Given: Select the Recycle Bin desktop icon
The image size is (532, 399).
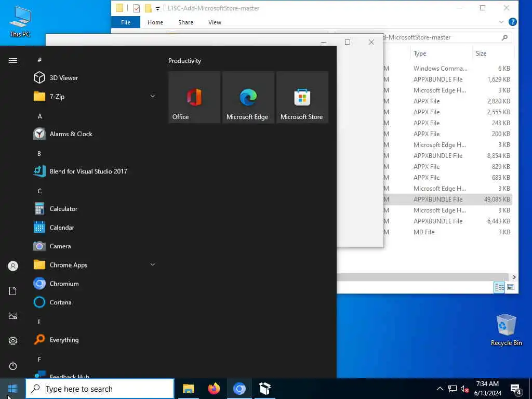Looking at the screenshot, I should pyautogui.click(x=506, y=330).
